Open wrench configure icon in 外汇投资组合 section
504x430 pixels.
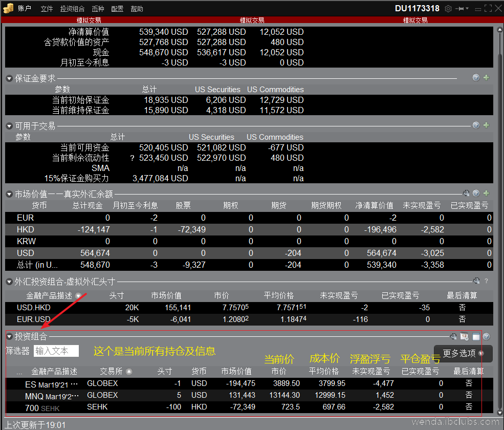[x=476, y=281]
